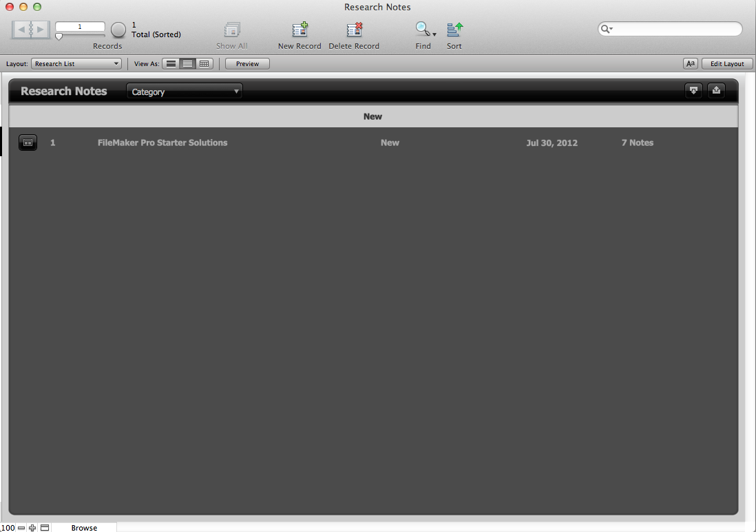This screenshot has height=532, width=756.
Task: Click the Preview button
Action: (x=246, y=63)
